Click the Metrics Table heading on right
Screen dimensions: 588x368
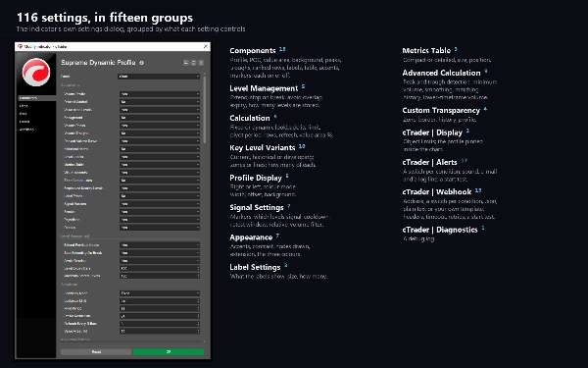(x=426, y=50)
